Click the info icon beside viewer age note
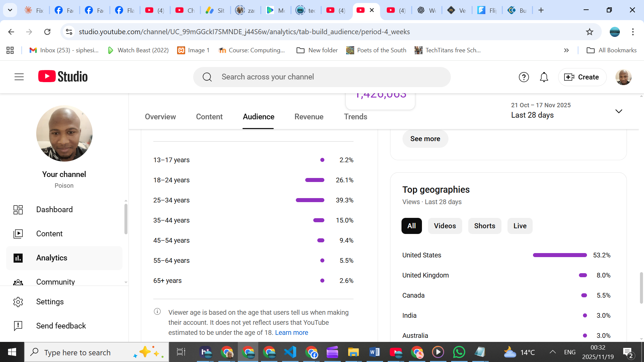This screenshot has height=362, width=644. 157,312
